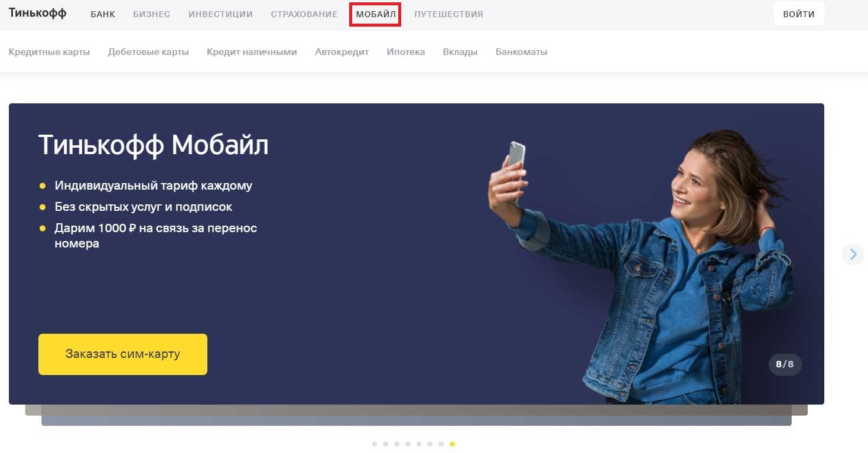Go to Вклады page
Image resolution: width=868 pixels, height=453 pixels.
coord(460,52)
